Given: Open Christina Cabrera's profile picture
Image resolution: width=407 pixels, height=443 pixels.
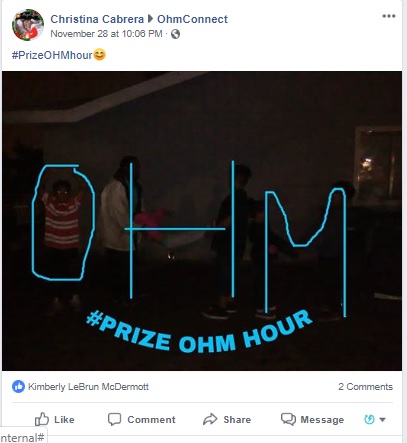Looking at the screenshot, I should click(x=28, y=25).
